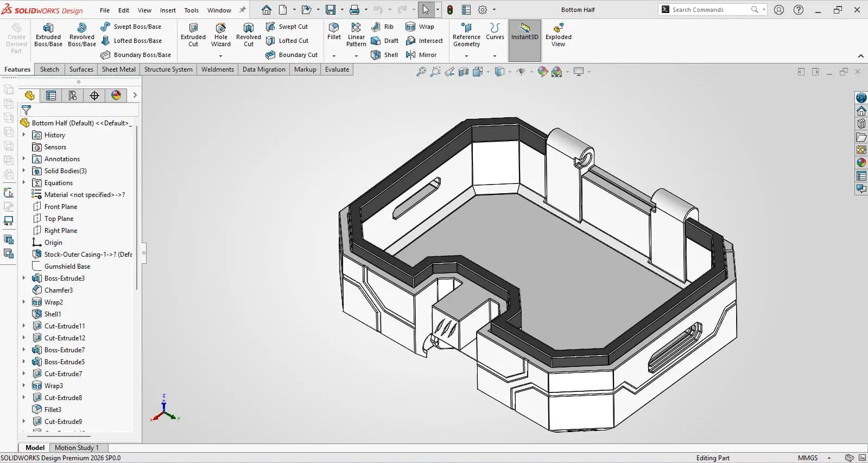
Task: Open the Appearances task pane color icon
Action: 861,163
